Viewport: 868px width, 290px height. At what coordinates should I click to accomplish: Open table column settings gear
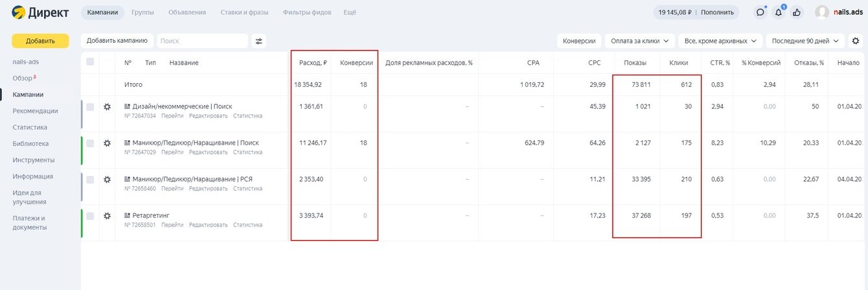856,41
